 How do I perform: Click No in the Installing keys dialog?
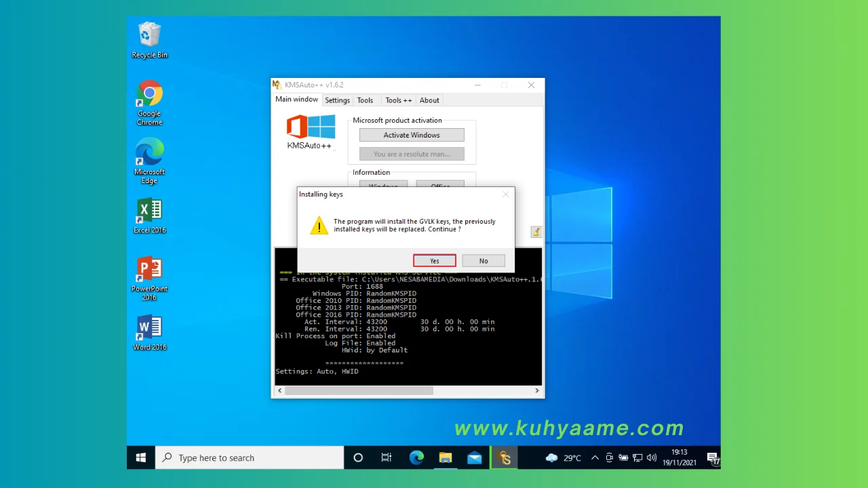484,261
